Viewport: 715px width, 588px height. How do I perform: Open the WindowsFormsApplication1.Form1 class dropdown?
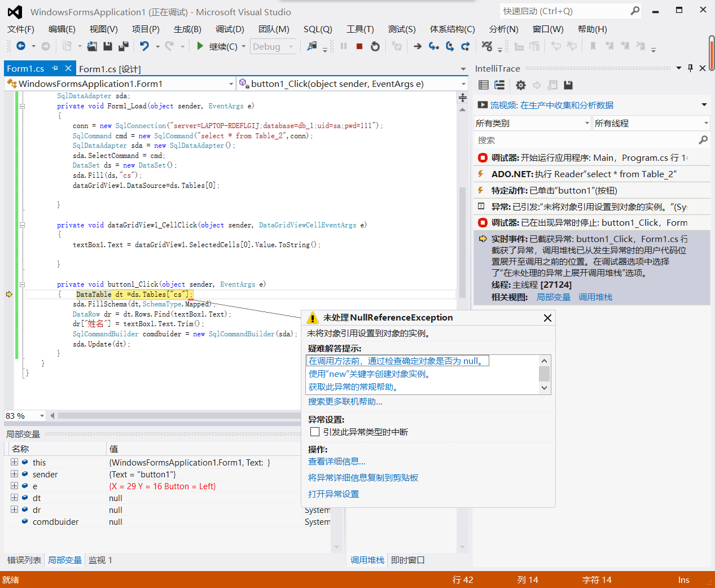click(x=231, y=84)
